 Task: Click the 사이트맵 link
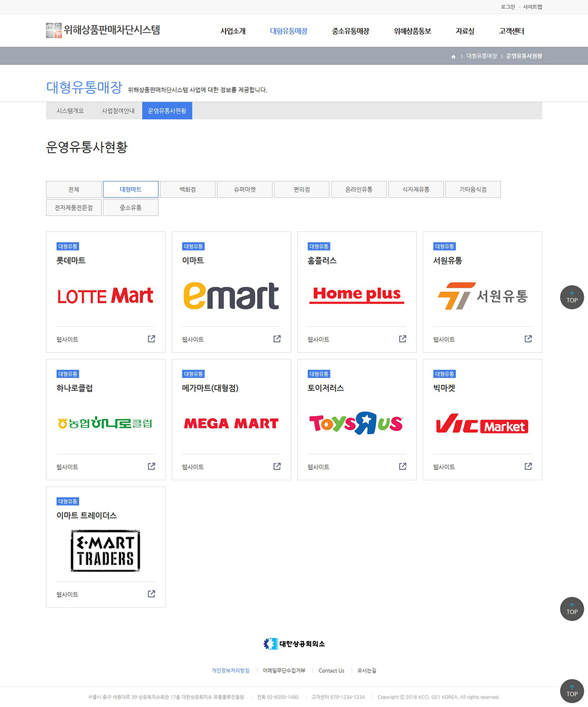pos(532,7)
